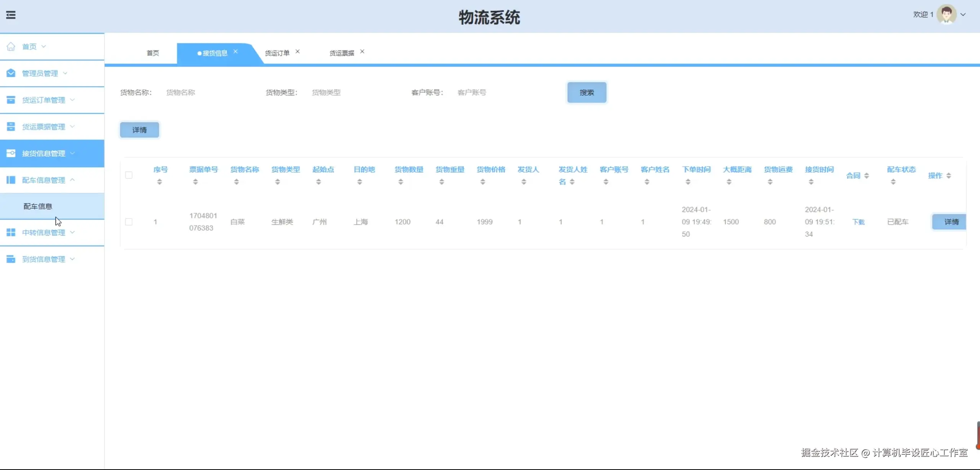Click the hamburger menu collapse icon
The image size is (980, 470).
coord(11,15)
